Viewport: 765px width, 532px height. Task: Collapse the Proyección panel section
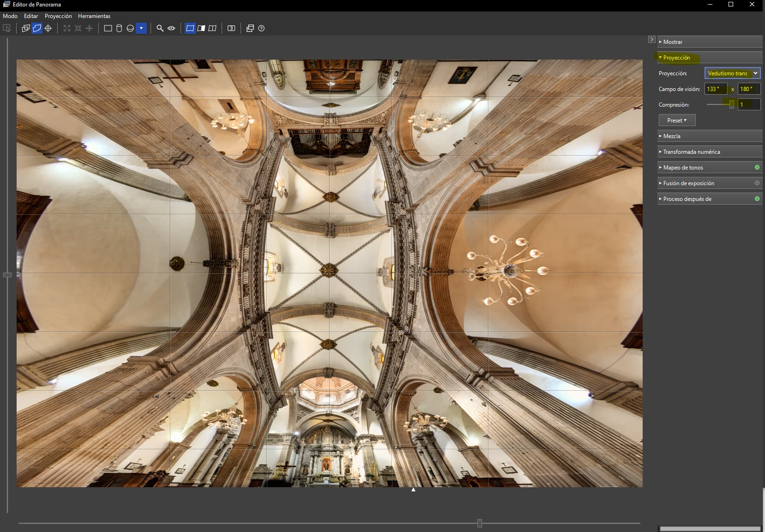tap(710, 57)
